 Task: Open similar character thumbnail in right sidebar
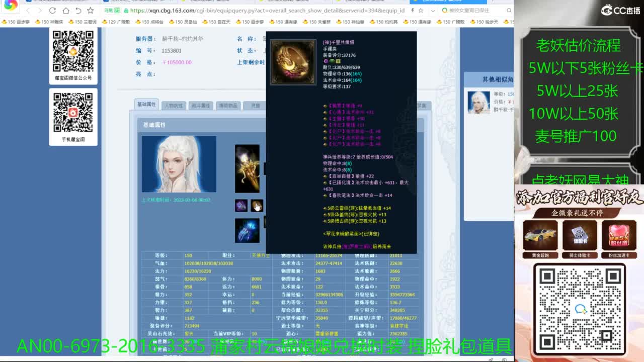click(478, 102)
